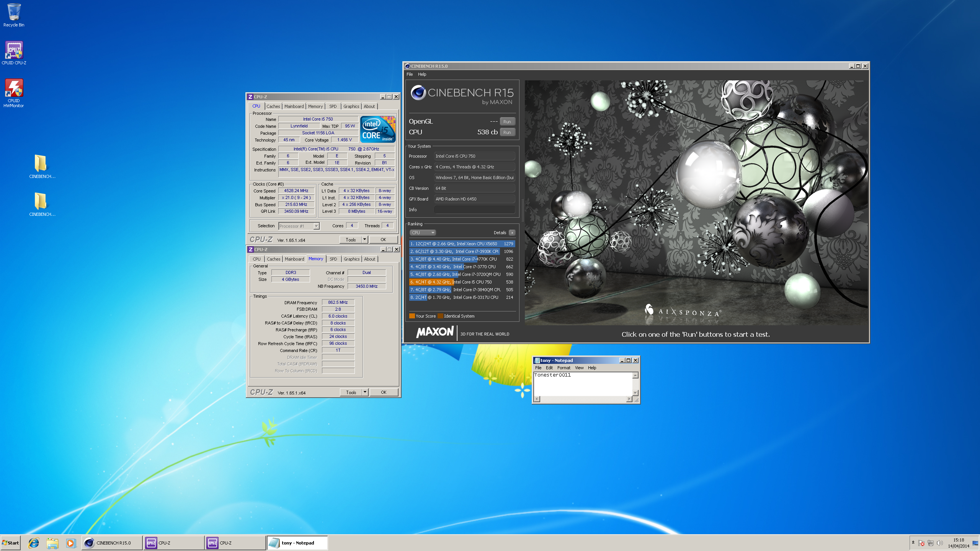This screenshot has height=551, width=980.
Task: Click Show Desktop icon in tray
Action: coord(975,543)
